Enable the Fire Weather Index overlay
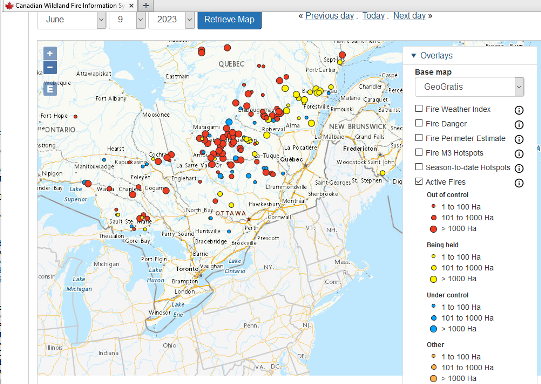 (419, 109)
